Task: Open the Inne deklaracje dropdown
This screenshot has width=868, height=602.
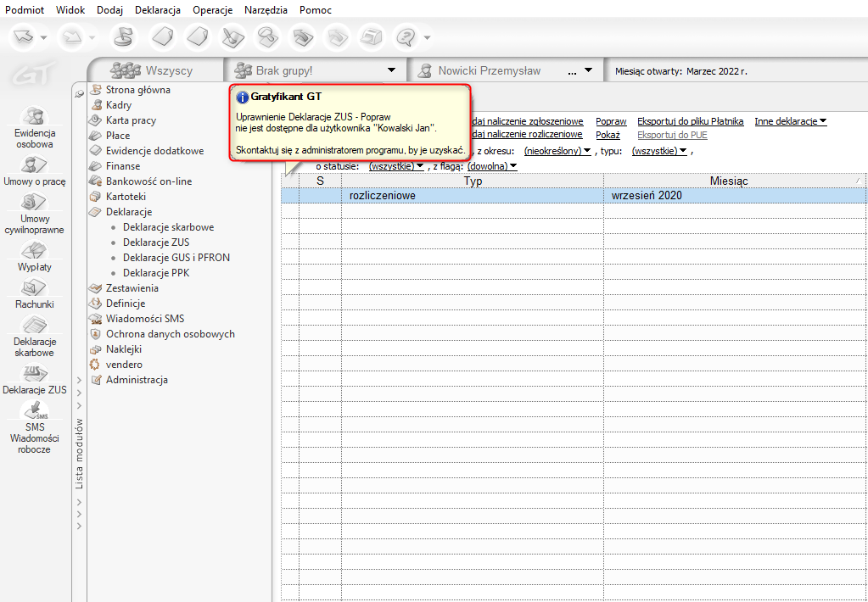Action: [x=790, y=121]
